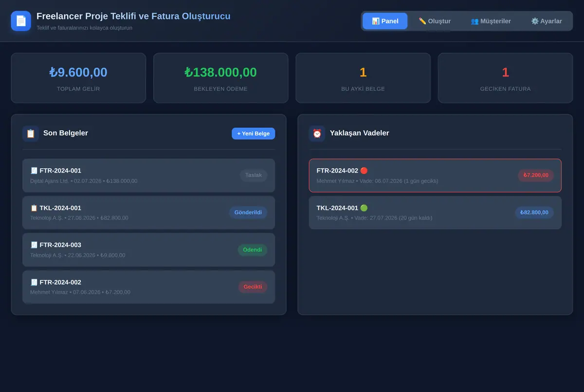Click the Bekleyen Ödeme ₺138.000,00 card
The width and height of the screenshot is (584, 392).
pyautogui.click(x=221, y=78)
